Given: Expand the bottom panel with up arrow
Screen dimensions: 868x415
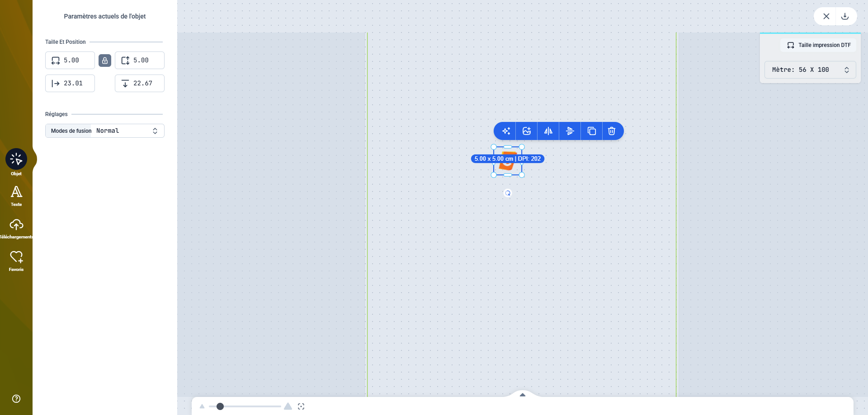Looking at the screenshot, I should coord(523,395).
